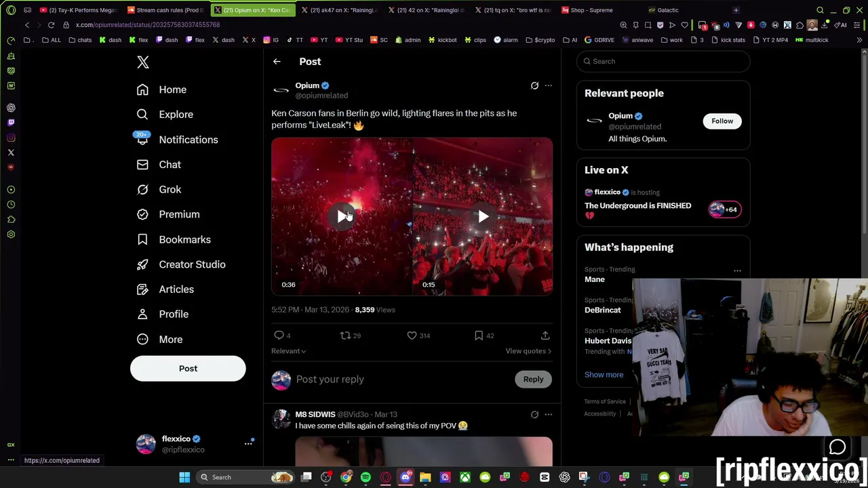This screenshot has width=868, height=488.
Task: Click the Grok icon on Opium post
Action: tap(534, 85)
